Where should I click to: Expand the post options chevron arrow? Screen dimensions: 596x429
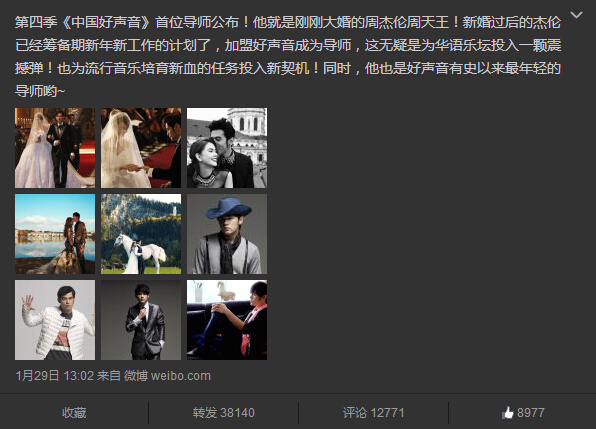click(x=577, y=15)
